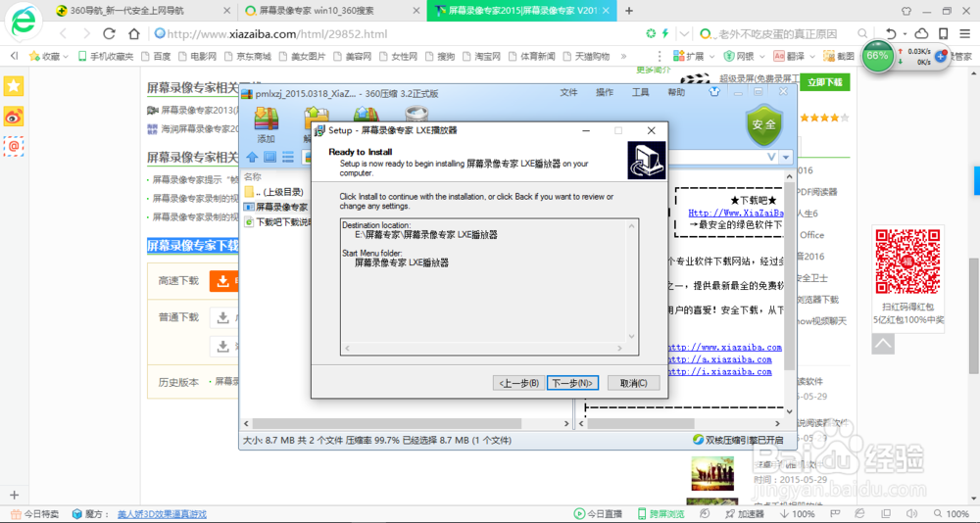Click the 加速器 status bar item
Image resolution: width=980 pixels, height=523 pixels.
[x=743, y=514]
